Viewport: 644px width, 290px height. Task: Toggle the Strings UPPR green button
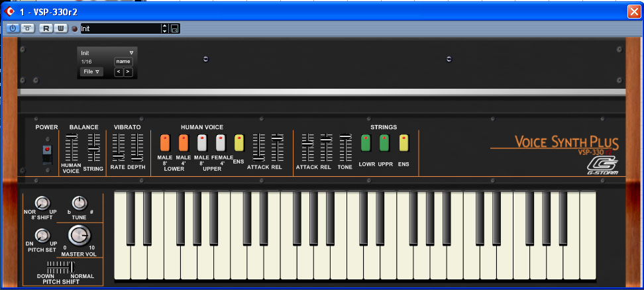coord(384,143)
